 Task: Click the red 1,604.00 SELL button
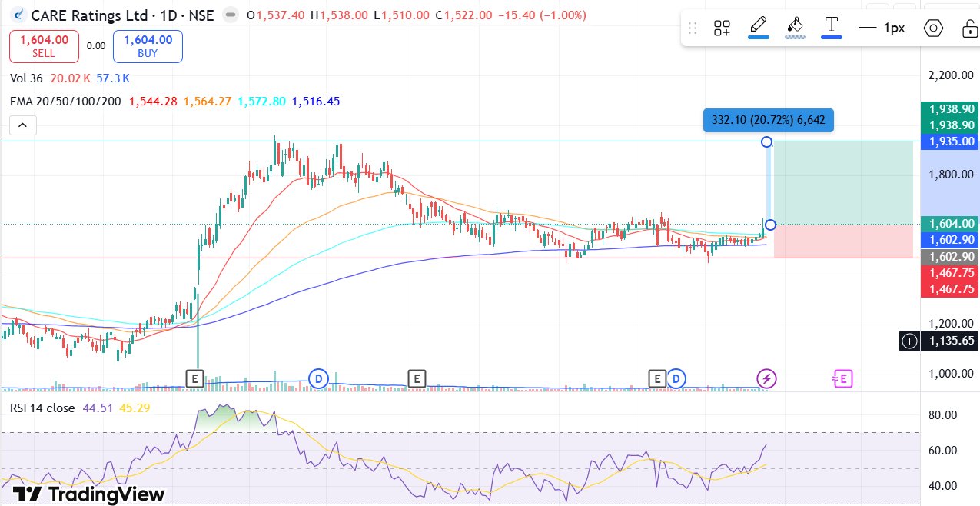click(x=43, y=46)
